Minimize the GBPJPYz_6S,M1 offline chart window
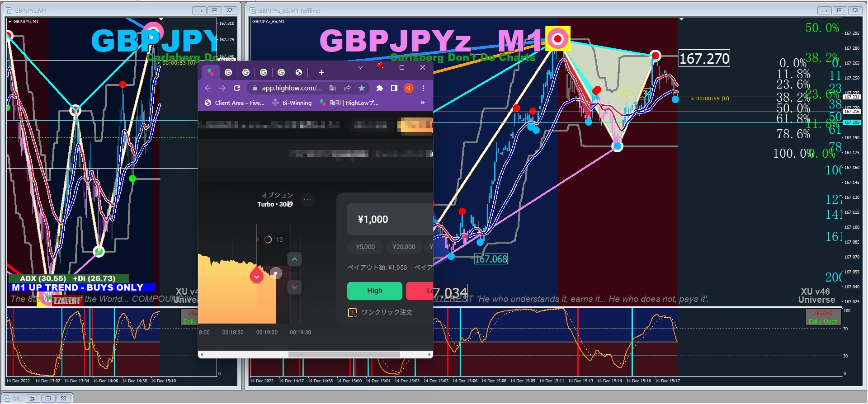The image size is (868, 404). [824, 10]
